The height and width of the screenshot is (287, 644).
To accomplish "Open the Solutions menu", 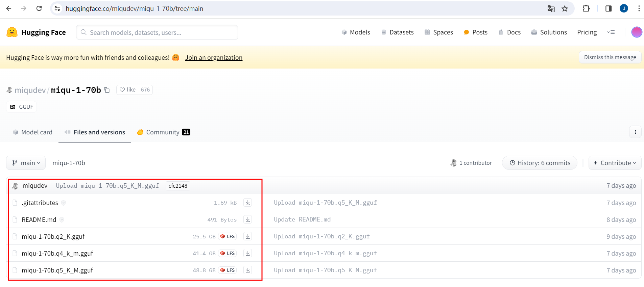I will [x=549, y=32].
